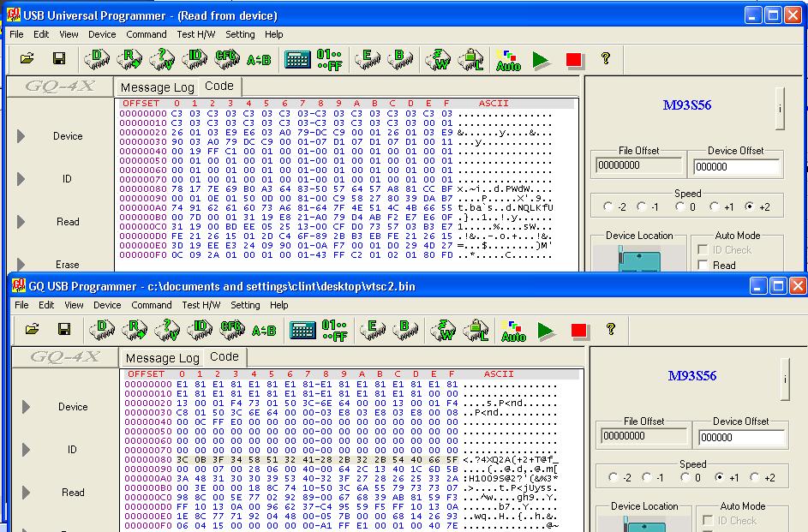Screen dimensions: 808x532
Task: Click Write chip icon (W) in USB Universal Programmer
Action: [x=438, y=59]
